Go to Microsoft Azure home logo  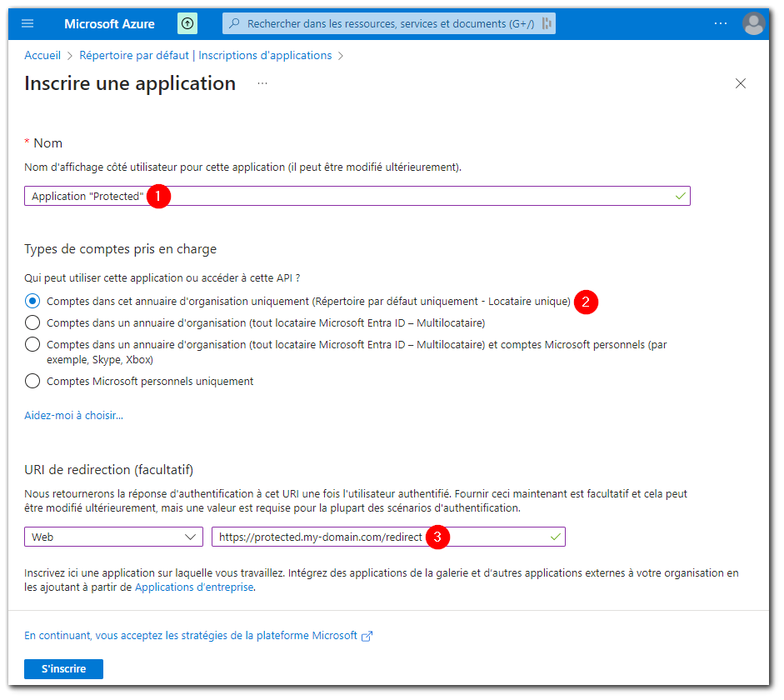(x=109, y=24)
